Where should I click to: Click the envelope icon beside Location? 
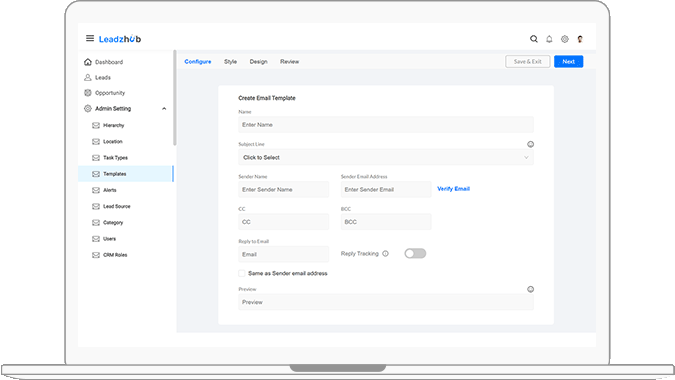click(96, 142)
